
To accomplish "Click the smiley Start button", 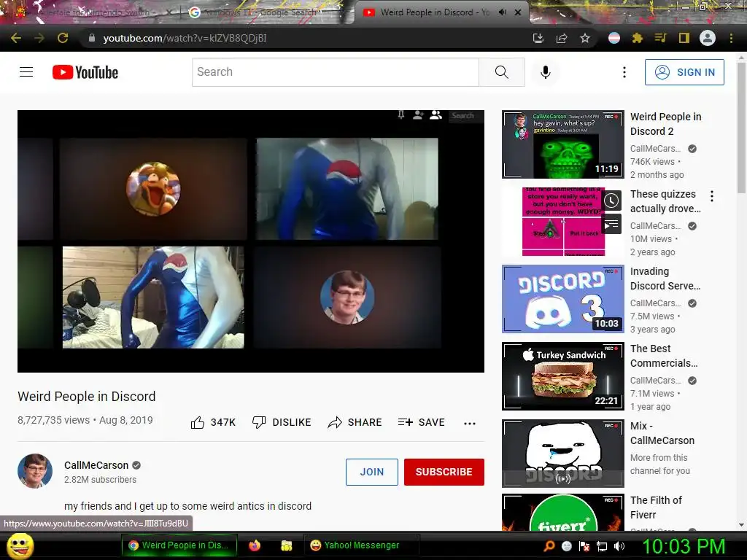I will pyautogui.click(x=20, y=545).
